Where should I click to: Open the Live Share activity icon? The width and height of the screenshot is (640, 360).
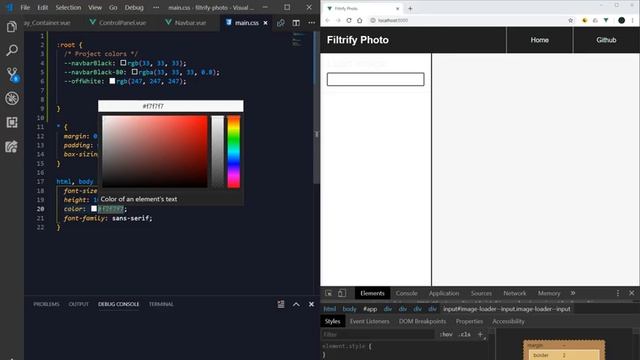(12, 147)
